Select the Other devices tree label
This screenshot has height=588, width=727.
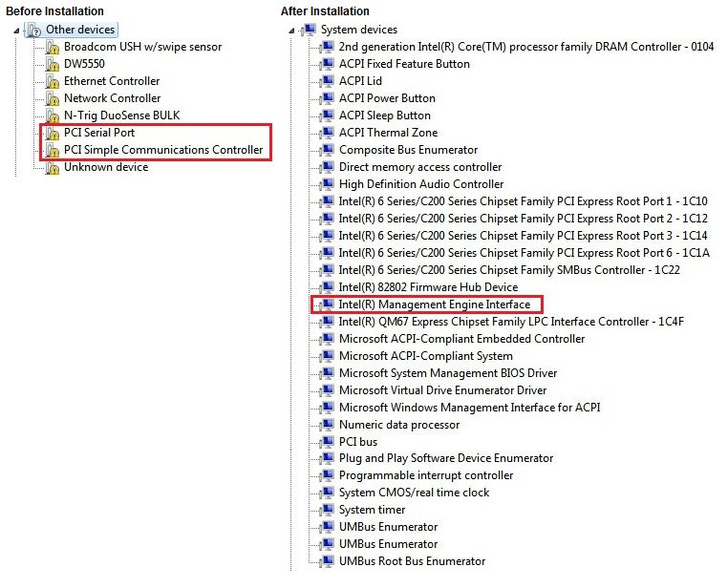point(80,30)
